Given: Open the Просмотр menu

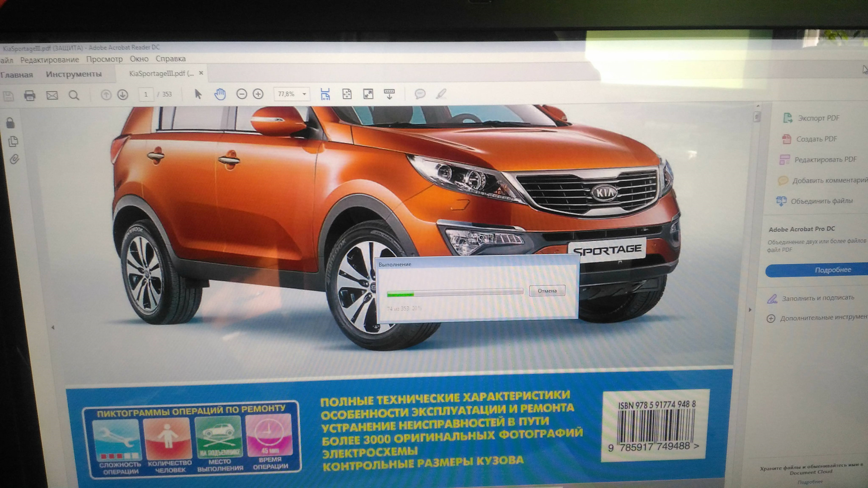Looking at the screenshot, I should pyautogui.click(x=104, y=59).
